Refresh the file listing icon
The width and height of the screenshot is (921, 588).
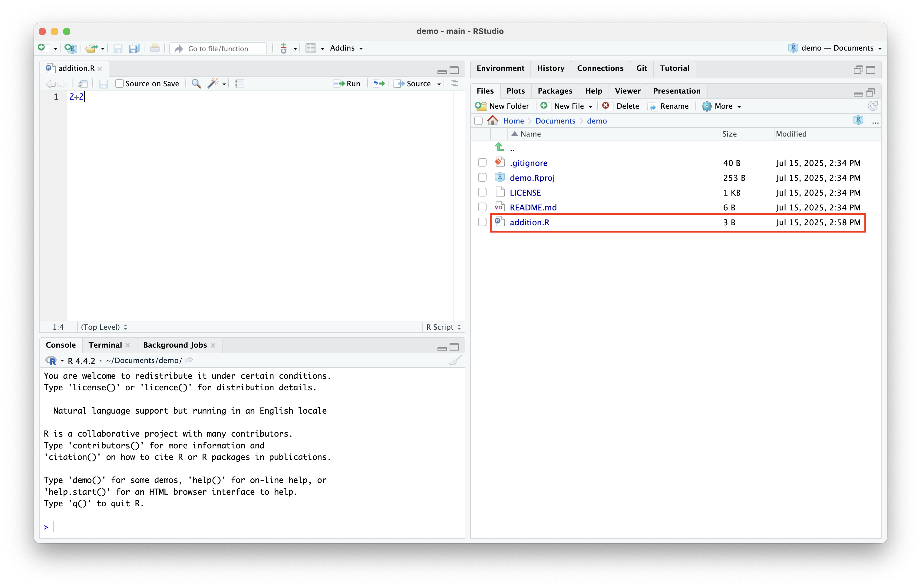pyautogui.click(x=873, y=106)
